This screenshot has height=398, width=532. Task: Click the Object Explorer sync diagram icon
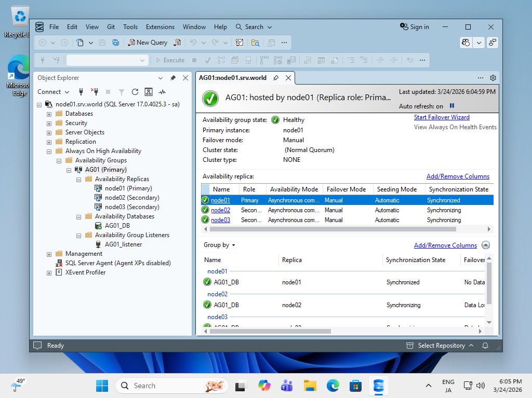(148, 91)
